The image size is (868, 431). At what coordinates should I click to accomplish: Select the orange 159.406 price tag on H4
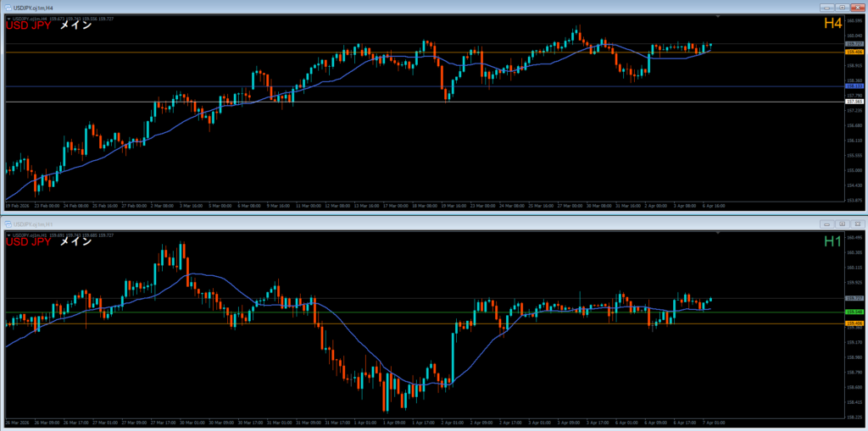click(854, 52)
